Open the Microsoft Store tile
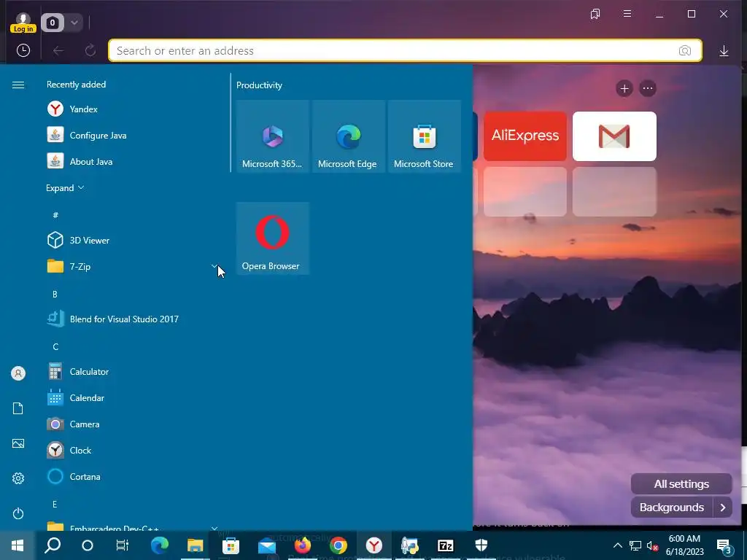Image resolution: width=747 pixels, height=560 pixels. click(425, 136)
